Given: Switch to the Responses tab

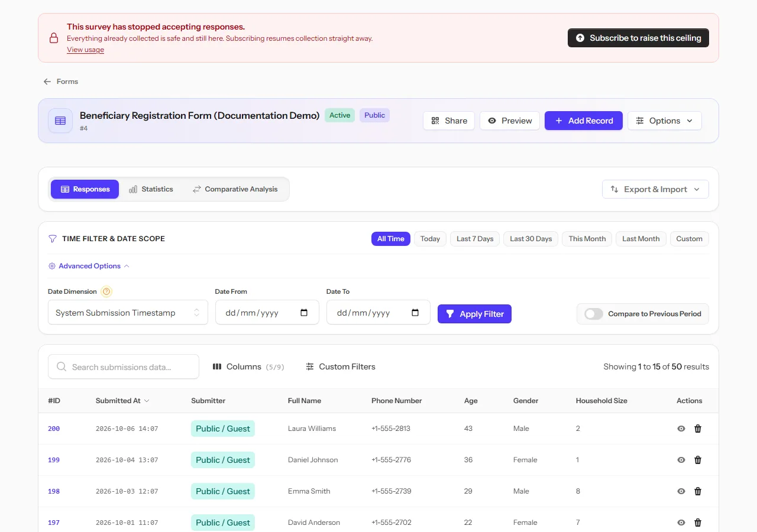Looking at the screenshot, I should point(85,189).
